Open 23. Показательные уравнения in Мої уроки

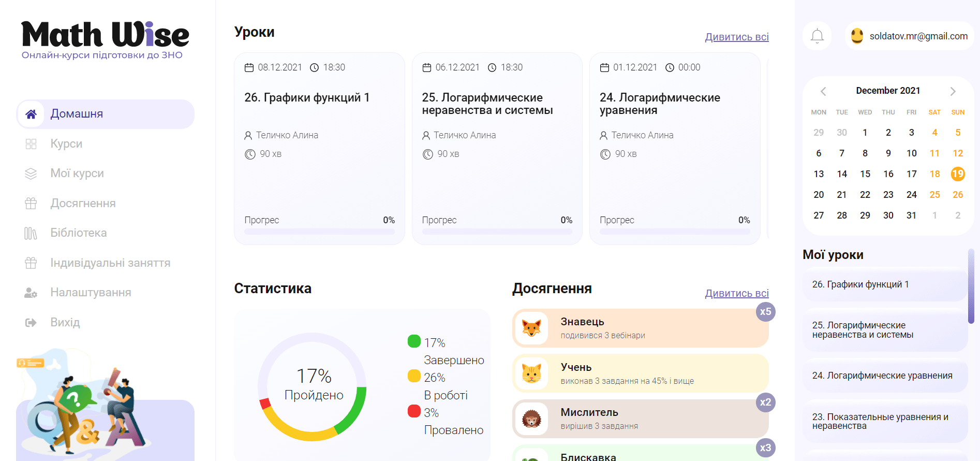885,421
